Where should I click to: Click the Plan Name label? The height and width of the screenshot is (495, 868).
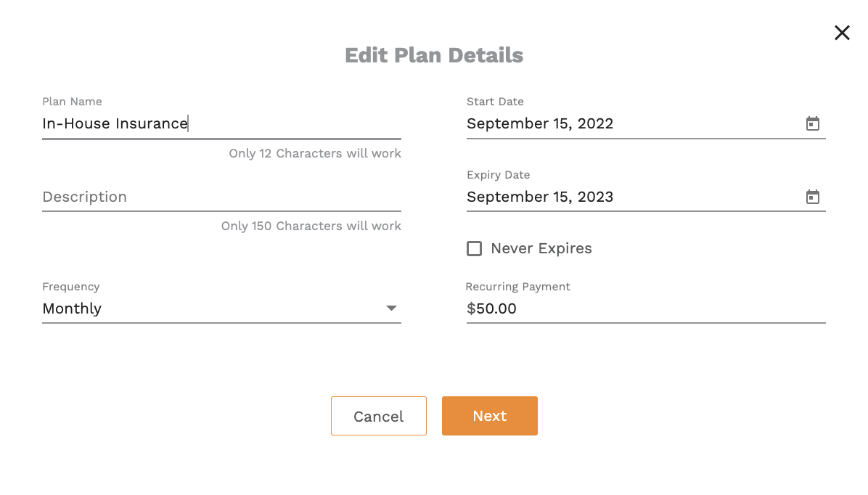point(72,102)
